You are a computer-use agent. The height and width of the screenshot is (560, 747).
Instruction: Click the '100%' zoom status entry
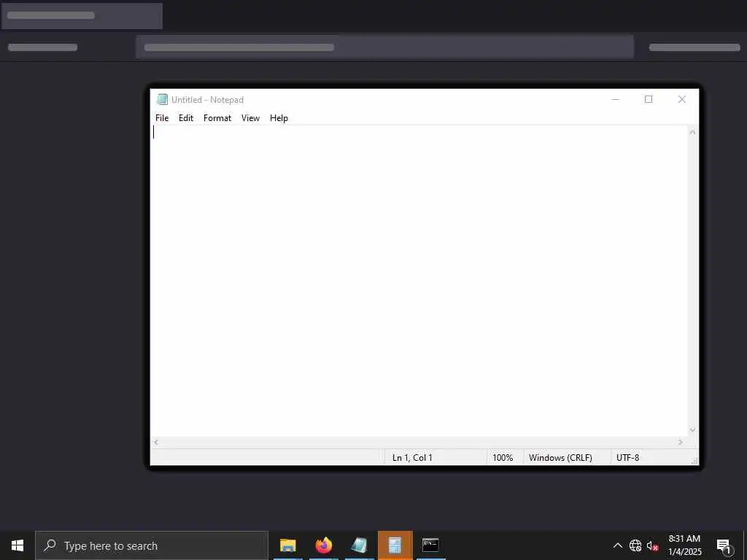(503, 458)
